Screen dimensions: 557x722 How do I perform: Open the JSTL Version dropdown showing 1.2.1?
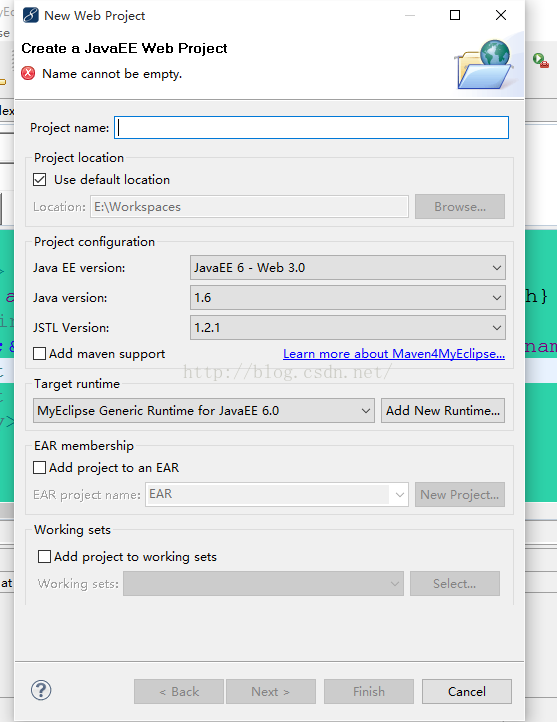348,327
